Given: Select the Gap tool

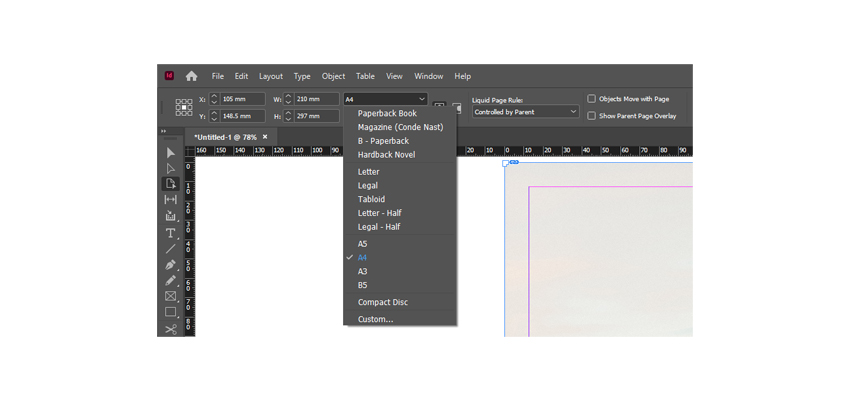Looking at the screenshot, I should (171, 199).
